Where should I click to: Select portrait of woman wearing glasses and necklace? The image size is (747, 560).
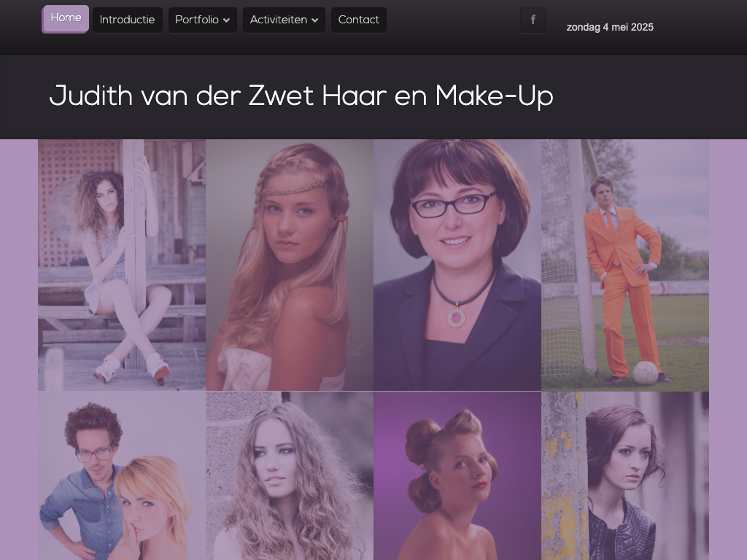pos(457,265)
